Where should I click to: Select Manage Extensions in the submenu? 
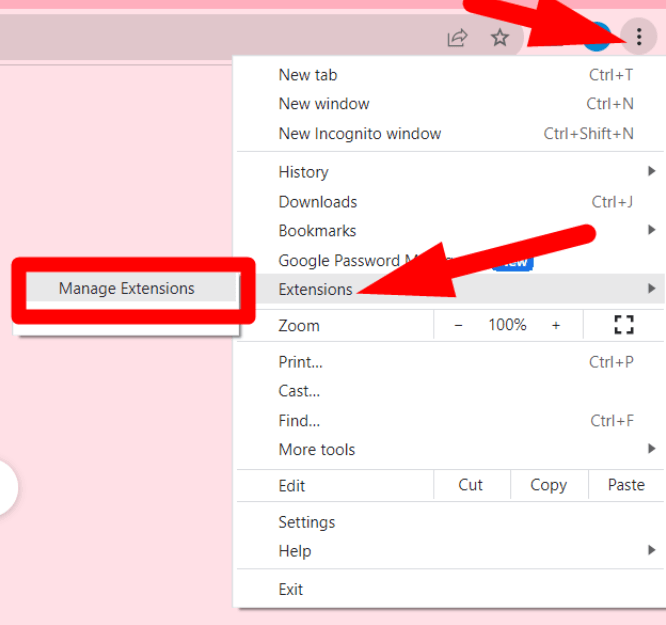pos(127,289)
